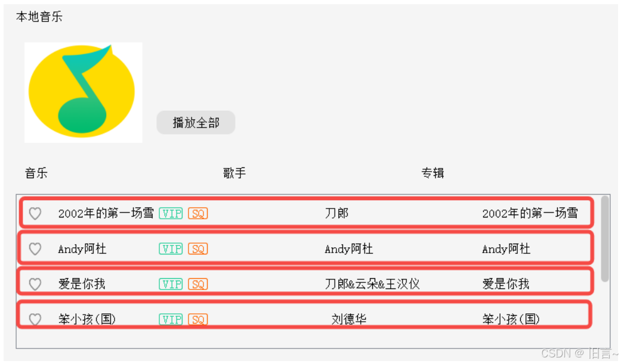Click SQ badge on 爱是你我 row

click(197, 284)
